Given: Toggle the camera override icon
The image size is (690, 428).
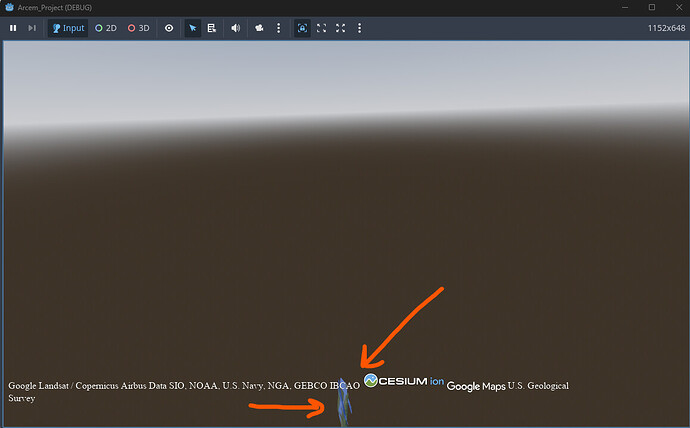Looking at the screenshot, I should point(260,28).
